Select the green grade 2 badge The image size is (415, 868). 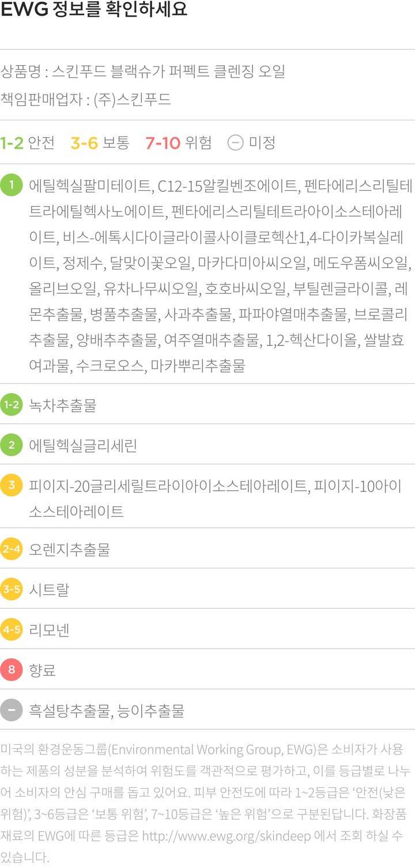(12, 445)
